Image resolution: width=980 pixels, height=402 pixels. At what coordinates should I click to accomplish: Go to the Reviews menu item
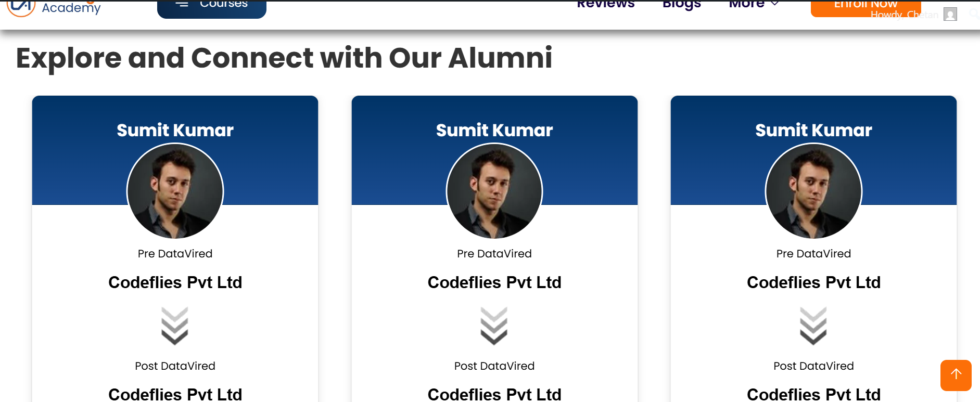tap(606, 5)
